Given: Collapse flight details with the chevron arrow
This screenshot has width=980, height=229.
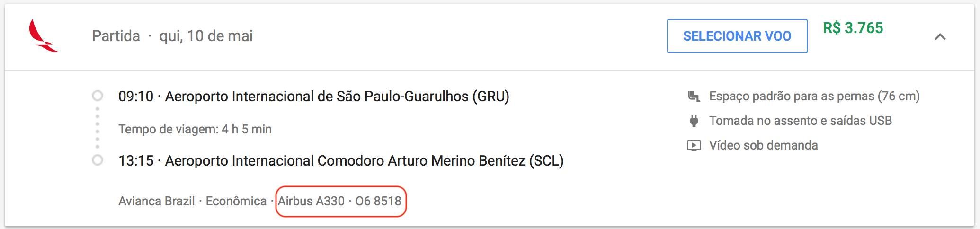Looking at the screenshot, I should pyautogui.click(x=940, y=37).
